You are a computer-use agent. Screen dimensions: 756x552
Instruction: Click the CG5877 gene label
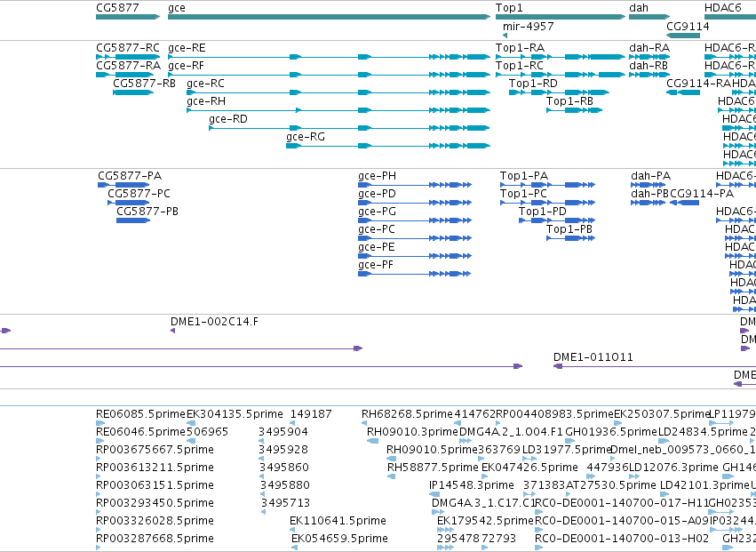[x=117, y=8]
